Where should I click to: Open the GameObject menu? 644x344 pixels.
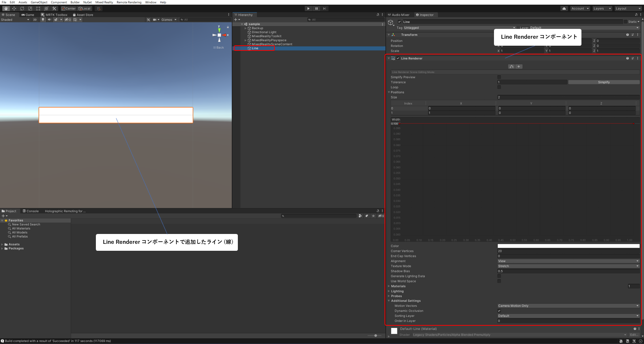pos(39,2)
